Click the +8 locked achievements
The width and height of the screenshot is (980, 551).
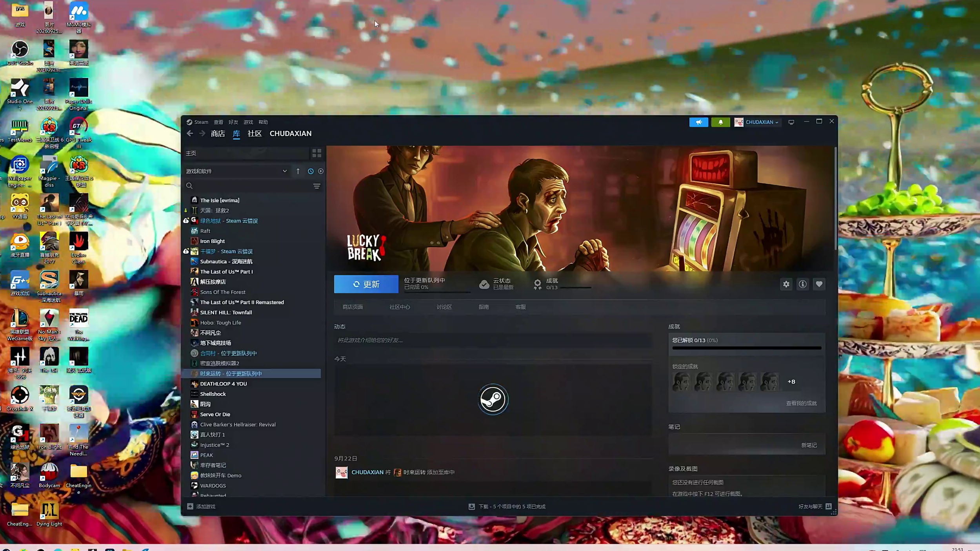click(791, 382)
